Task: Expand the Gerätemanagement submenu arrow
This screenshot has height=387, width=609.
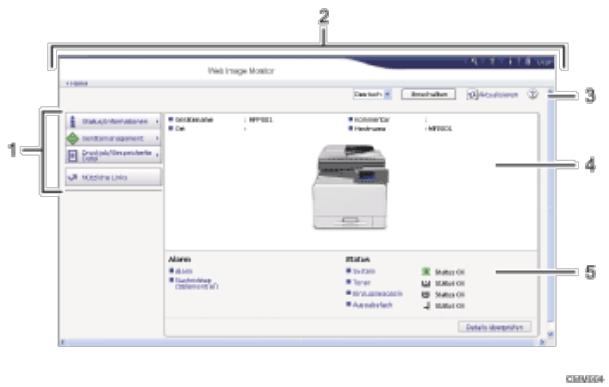Action: (157, 138)
